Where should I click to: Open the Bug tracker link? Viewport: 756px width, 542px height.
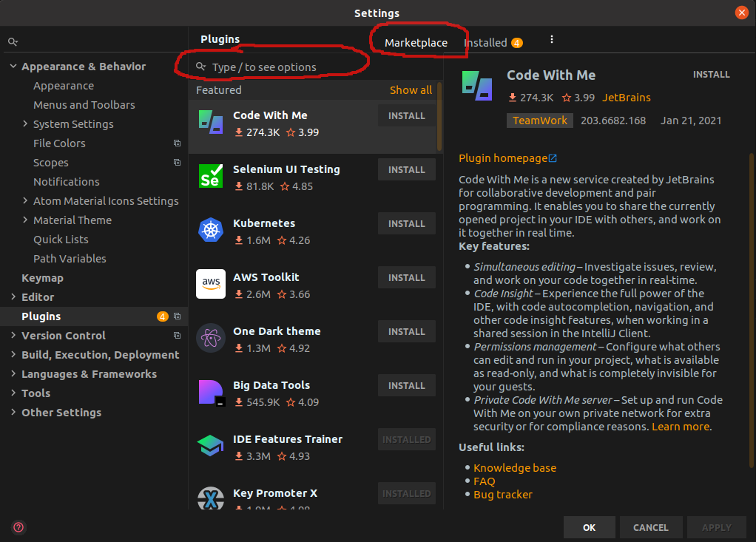pyautogui.click(x=503, y=494)
